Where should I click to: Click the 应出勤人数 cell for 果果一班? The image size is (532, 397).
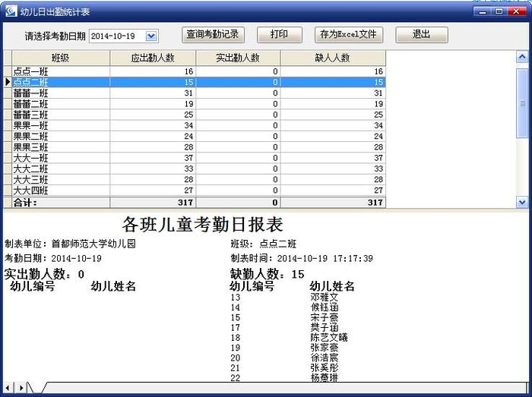pos(153,126)
